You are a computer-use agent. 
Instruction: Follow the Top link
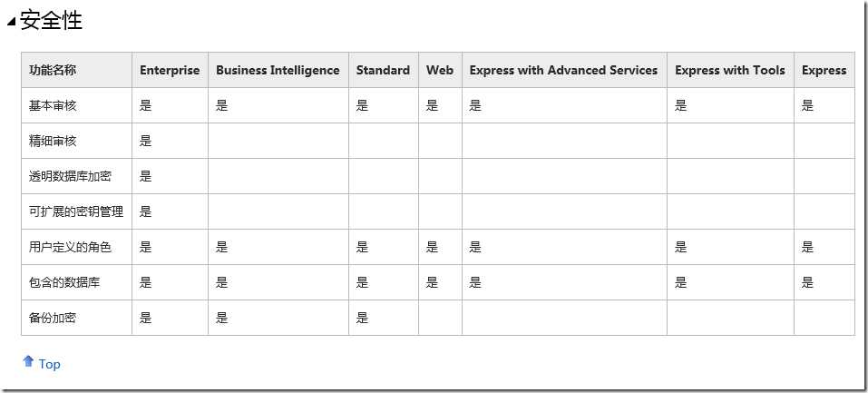click(x=50, y=364)
